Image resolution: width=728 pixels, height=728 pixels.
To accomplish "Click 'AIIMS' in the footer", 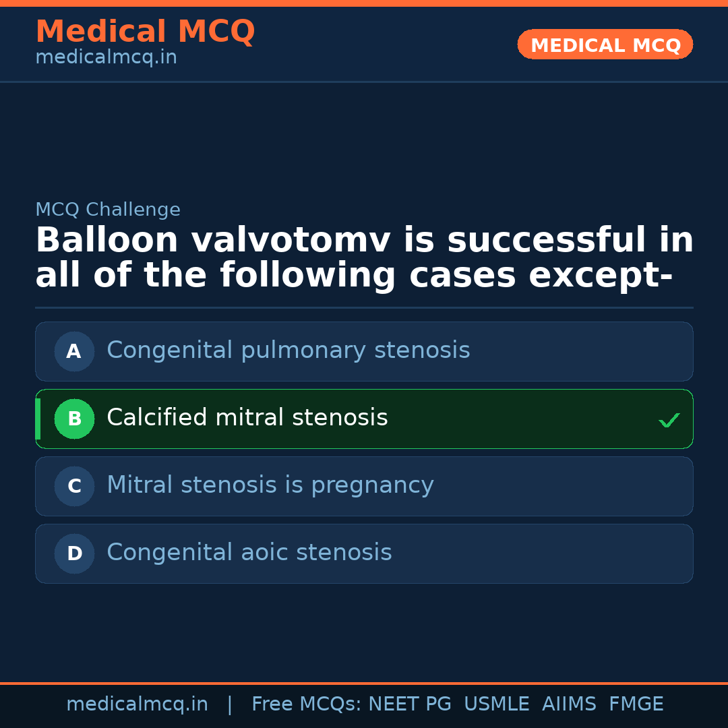I will pos(569,704).
